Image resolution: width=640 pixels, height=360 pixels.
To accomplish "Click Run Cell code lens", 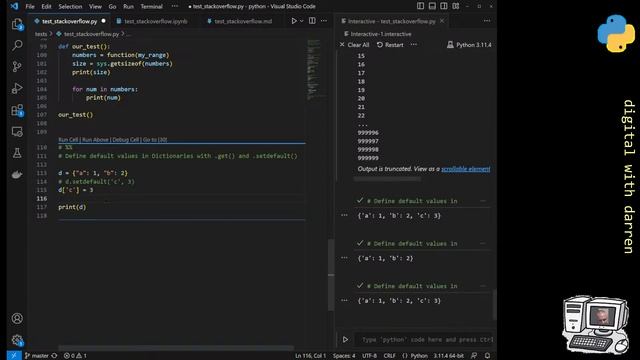I will [x=68, y=140].
